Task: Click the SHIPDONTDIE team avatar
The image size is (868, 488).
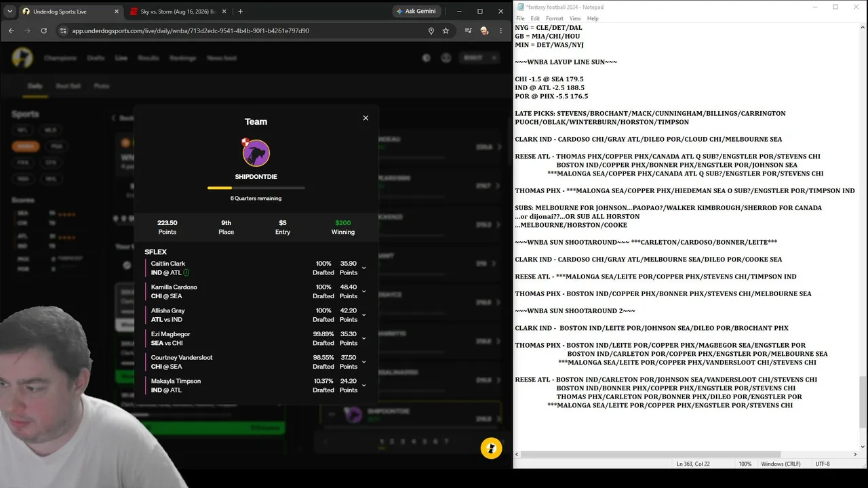Action: coord(256,153)
